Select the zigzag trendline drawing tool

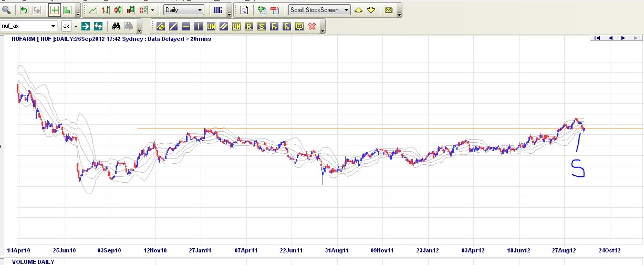pos(161,26)
